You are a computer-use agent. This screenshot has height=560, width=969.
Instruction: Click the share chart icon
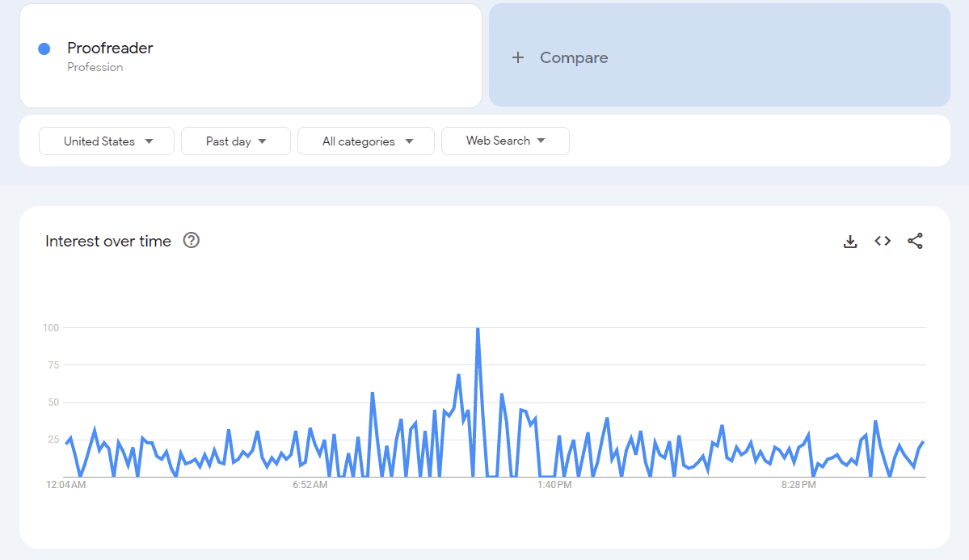point(915,241)
